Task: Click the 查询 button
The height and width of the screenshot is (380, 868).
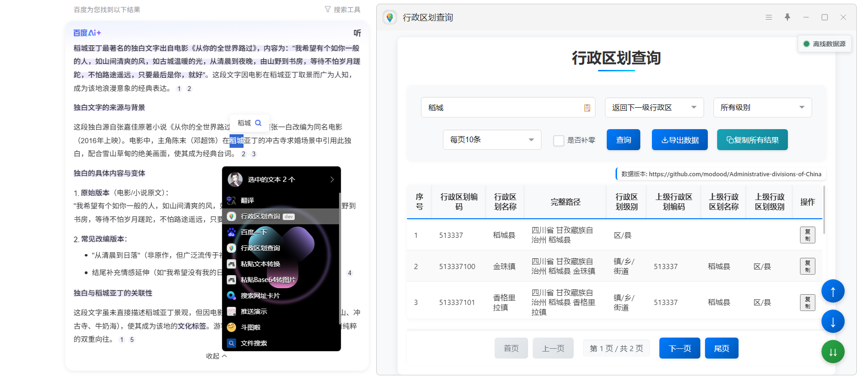Action: (x=624, y=140)
